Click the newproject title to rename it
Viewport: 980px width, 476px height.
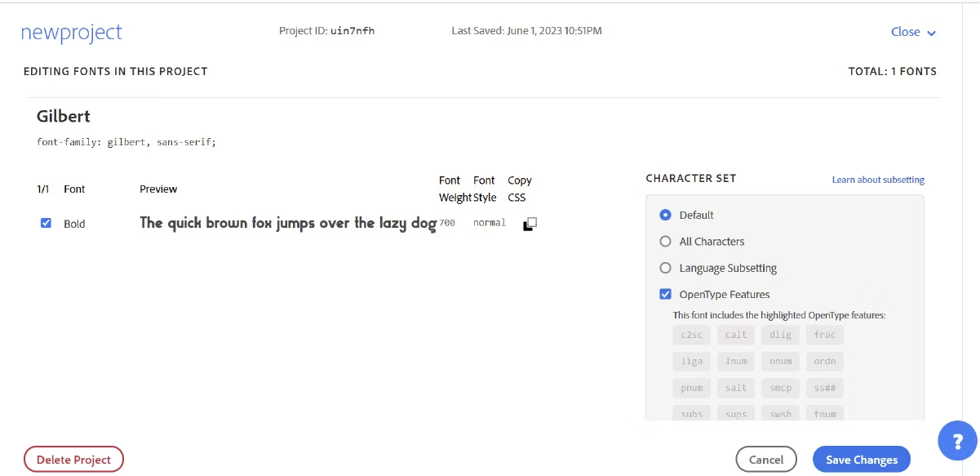point(71,32)
